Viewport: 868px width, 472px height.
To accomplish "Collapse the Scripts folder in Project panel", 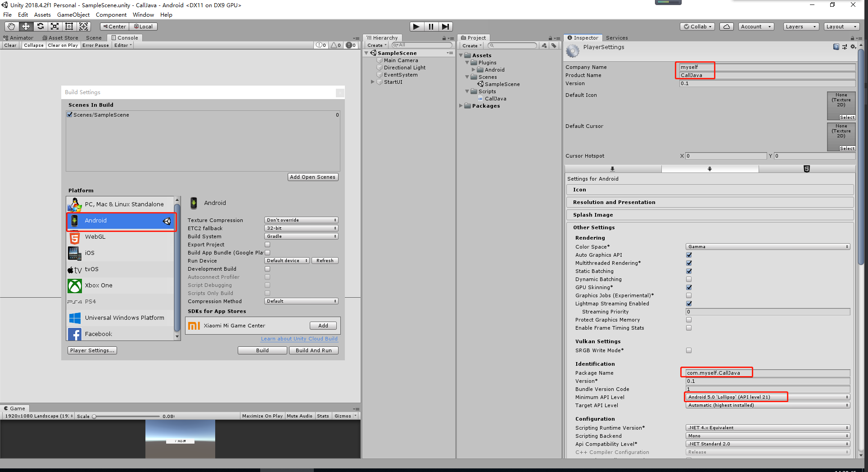I will coord(467,91).
